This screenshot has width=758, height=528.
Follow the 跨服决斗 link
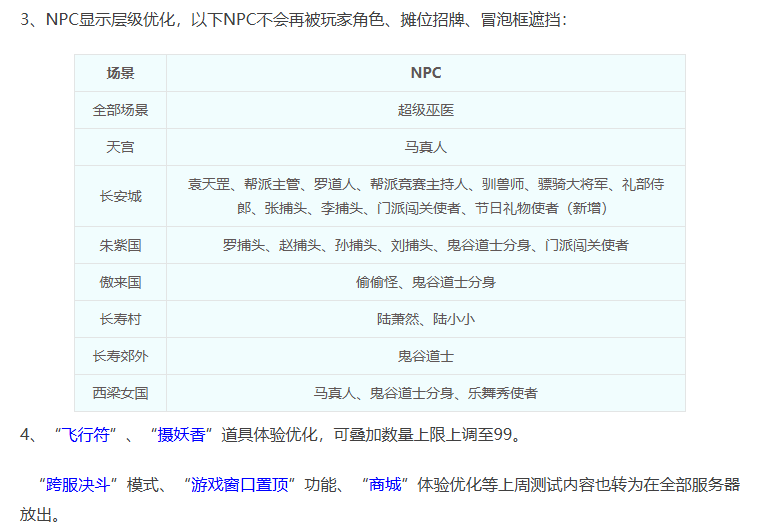point(78,484)
